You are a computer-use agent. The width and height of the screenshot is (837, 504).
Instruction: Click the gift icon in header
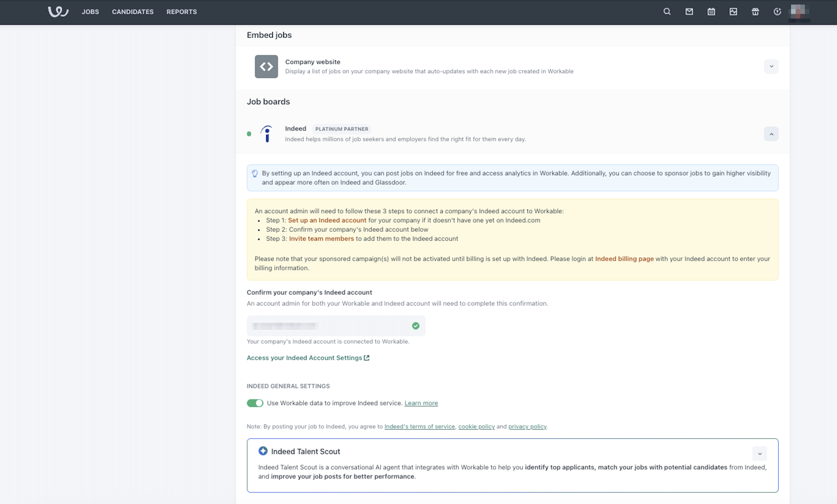[755, 11]
